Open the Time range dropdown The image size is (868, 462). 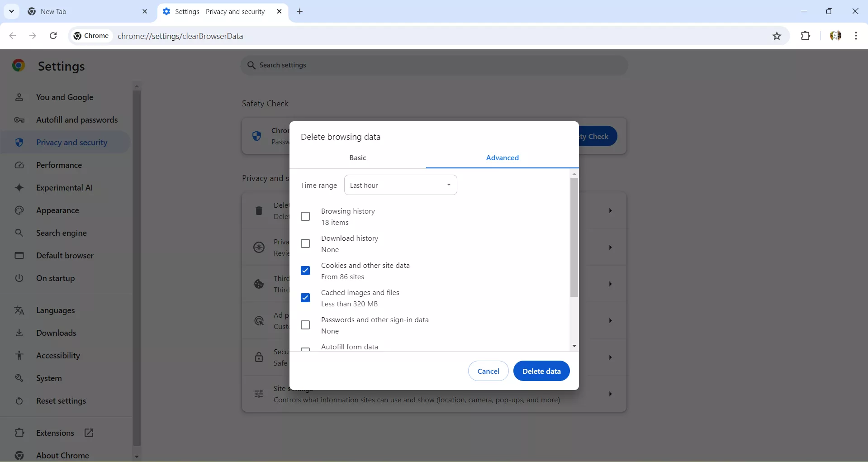click(400, 185)
